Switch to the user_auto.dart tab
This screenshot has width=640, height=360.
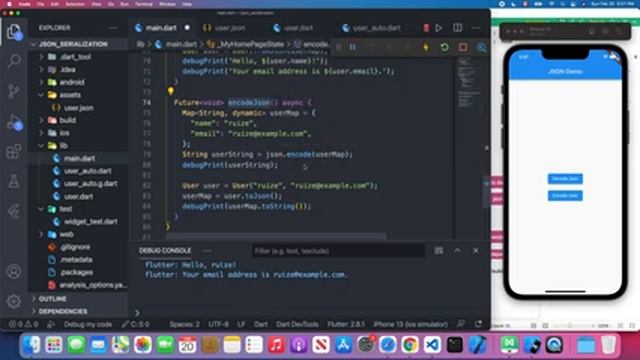(376, 28)
